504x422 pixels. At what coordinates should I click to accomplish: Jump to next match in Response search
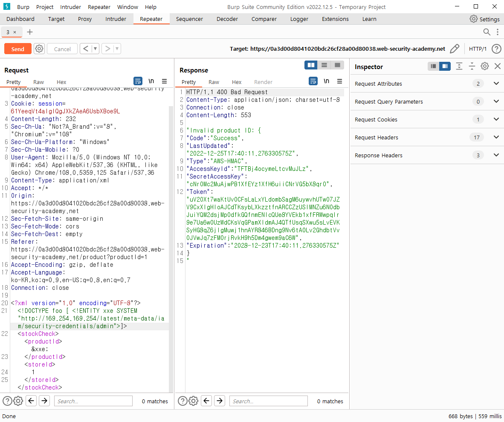[x=220, y=401]
